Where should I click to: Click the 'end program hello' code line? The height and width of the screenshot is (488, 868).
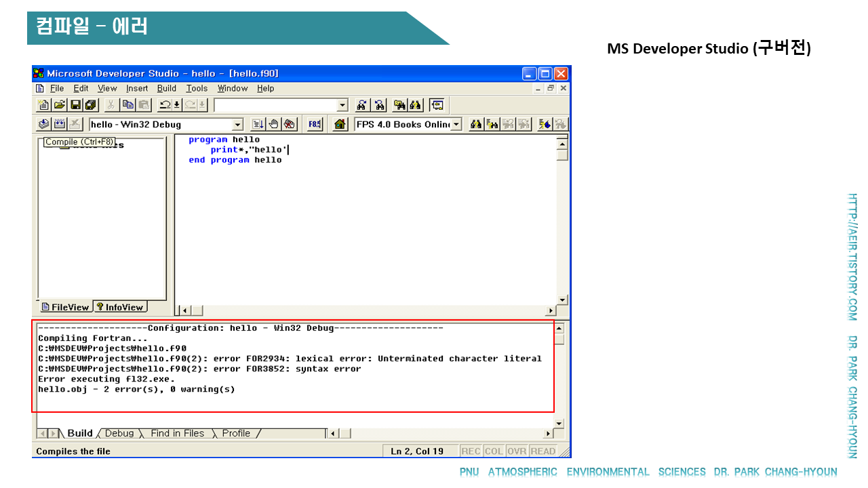[235, 160]
